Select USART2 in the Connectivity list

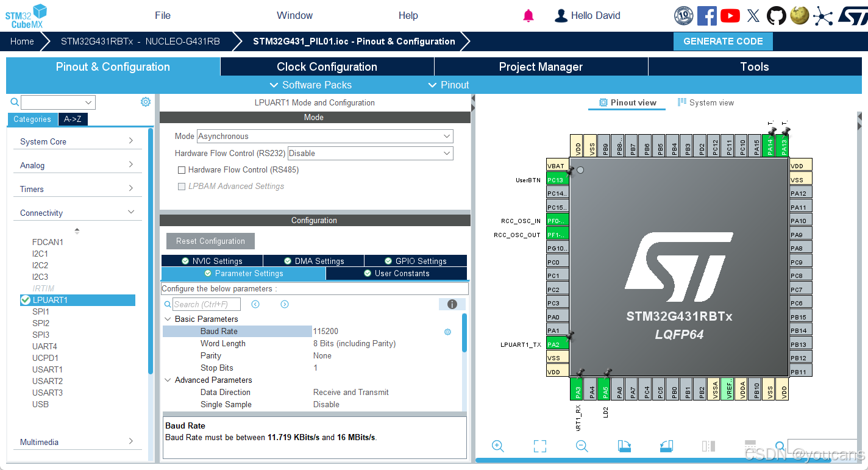pyautogui.click(x=48, y=381)
